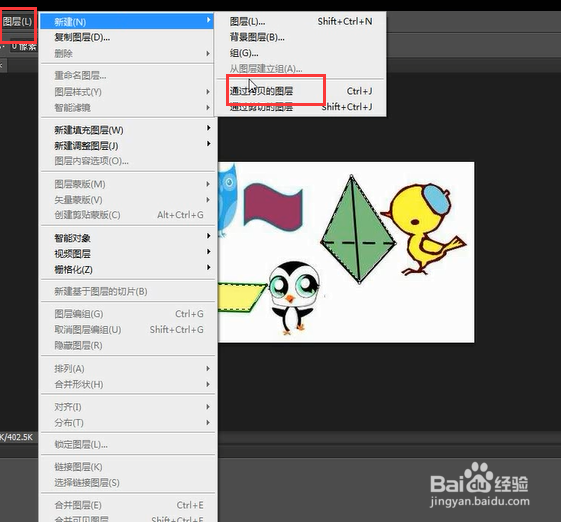
Task: Open 新建填充图层(W) submenu
Action: [x=127, y=130]
